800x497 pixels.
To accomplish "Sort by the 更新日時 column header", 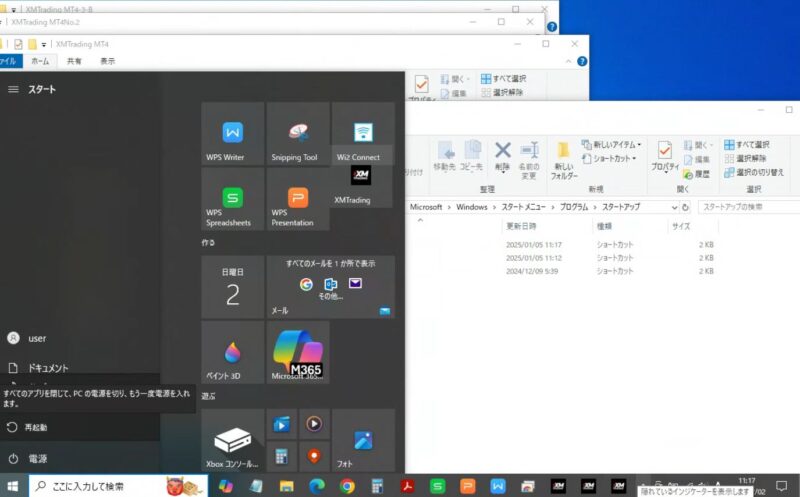I will click(521, 226).
